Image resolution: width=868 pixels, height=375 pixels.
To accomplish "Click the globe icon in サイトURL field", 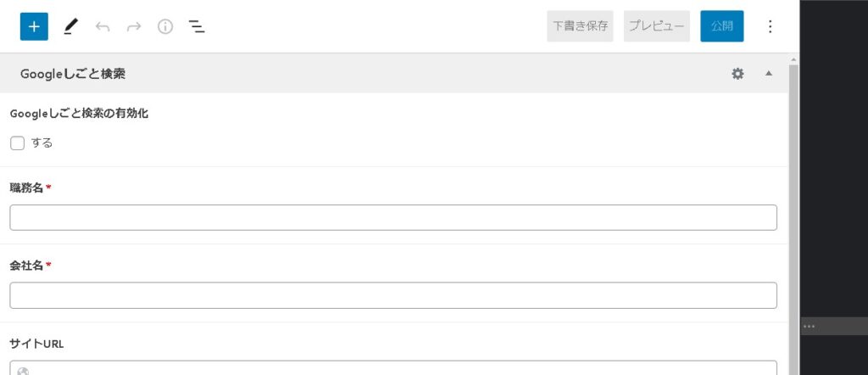I will point(23,371).
